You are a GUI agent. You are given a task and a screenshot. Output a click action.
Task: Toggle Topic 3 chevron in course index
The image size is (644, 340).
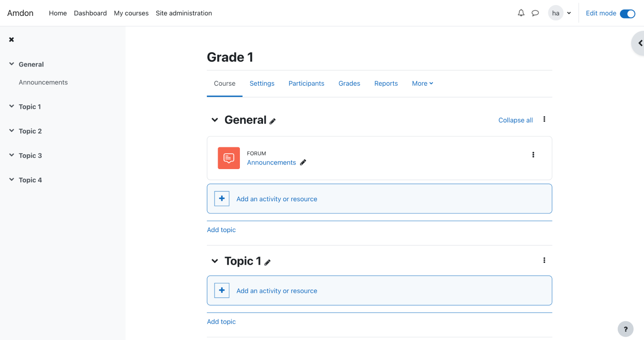point(12,155)
